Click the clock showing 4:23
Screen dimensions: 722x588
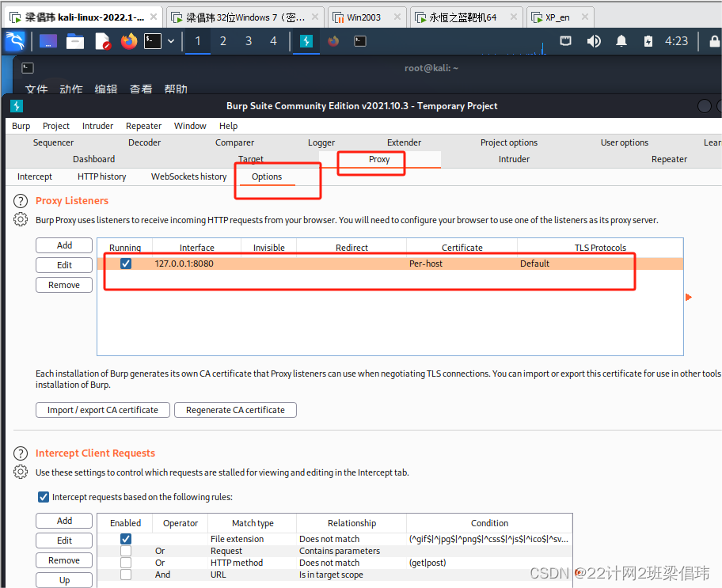[676, 41]
